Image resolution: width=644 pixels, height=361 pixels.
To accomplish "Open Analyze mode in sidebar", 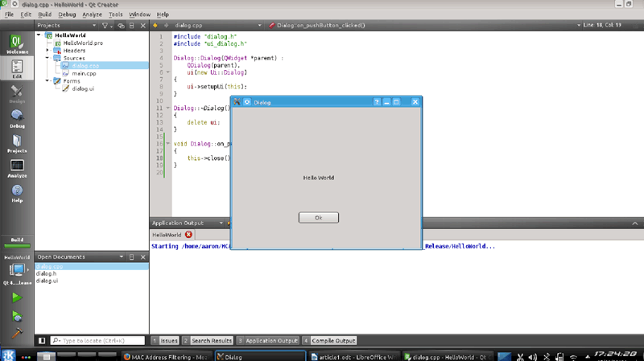I will tap(17, 168).
